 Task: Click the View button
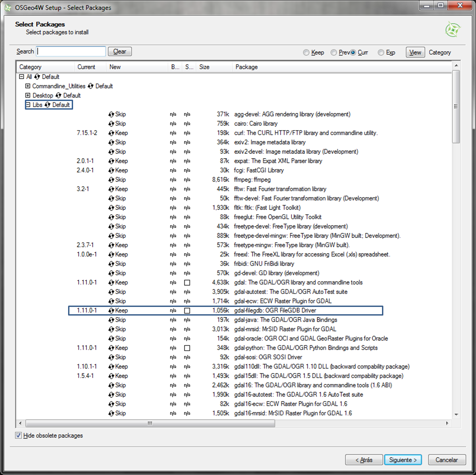click(x=415, y=52)
